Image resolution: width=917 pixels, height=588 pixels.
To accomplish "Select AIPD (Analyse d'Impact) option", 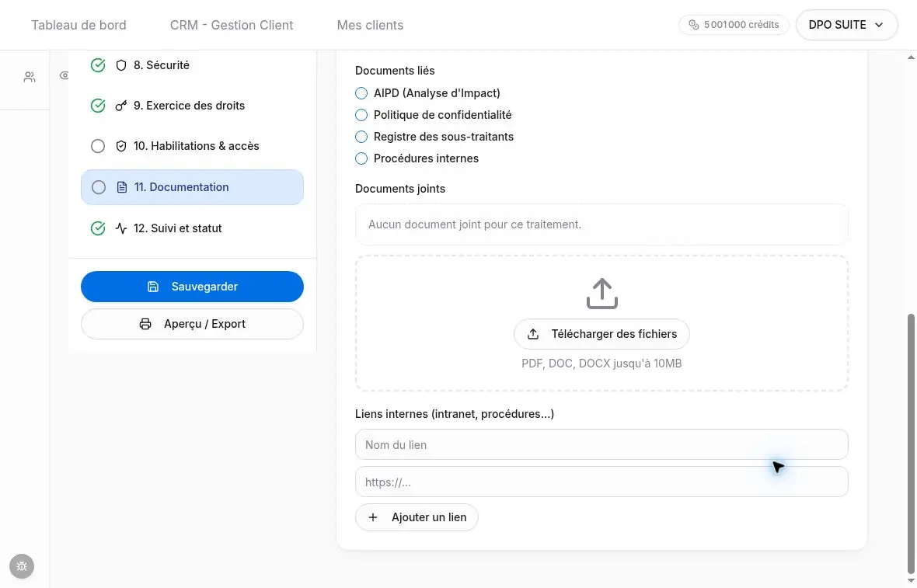I will point(361,93).
